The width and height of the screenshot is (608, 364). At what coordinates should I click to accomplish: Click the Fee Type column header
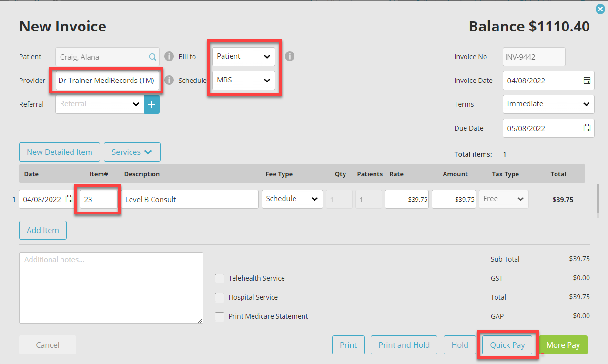click(279, 174)
